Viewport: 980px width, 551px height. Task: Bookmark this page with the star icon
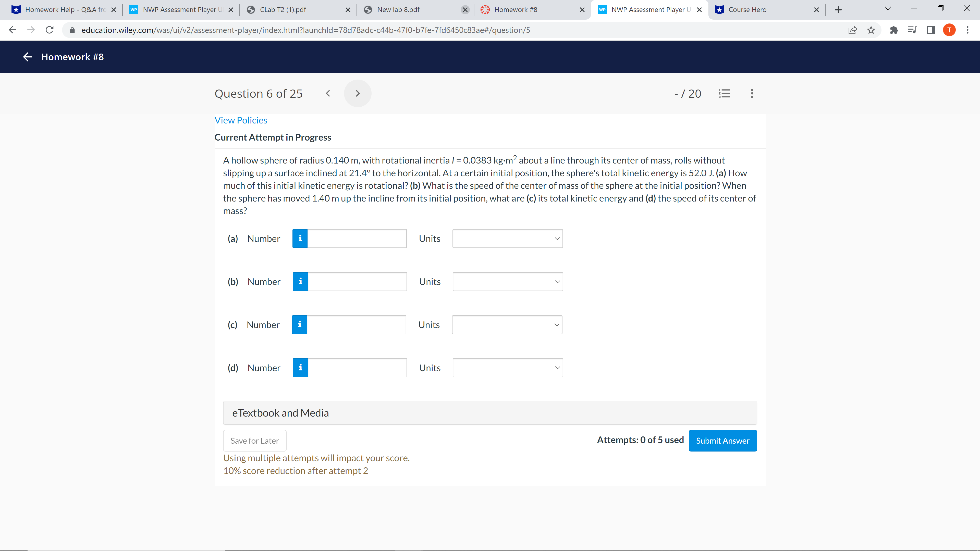pos(871,30)
